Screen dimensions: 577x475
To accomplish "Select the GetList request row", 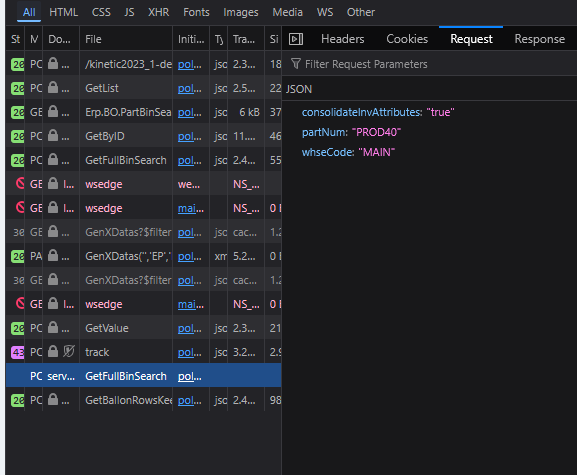I will click(144, 88).
